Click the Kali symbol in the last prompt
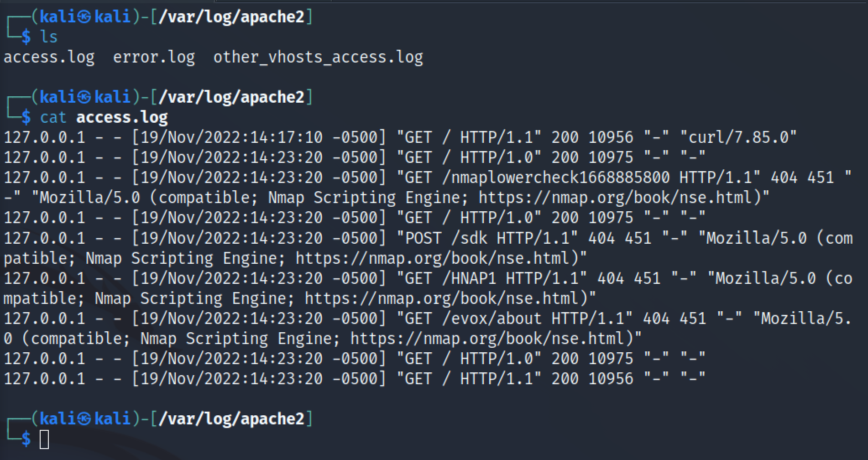 [84, 419]
